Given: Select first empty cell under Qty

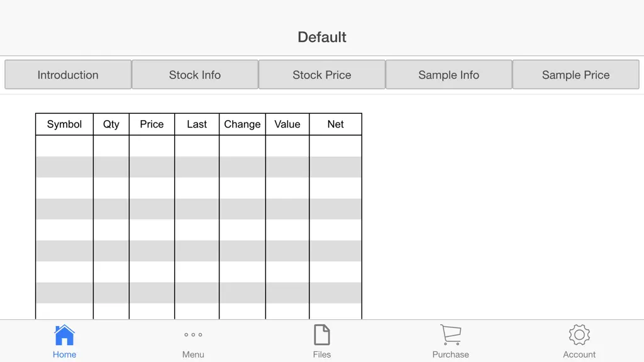Looking at the screenshot, I should tap(111, 146).
